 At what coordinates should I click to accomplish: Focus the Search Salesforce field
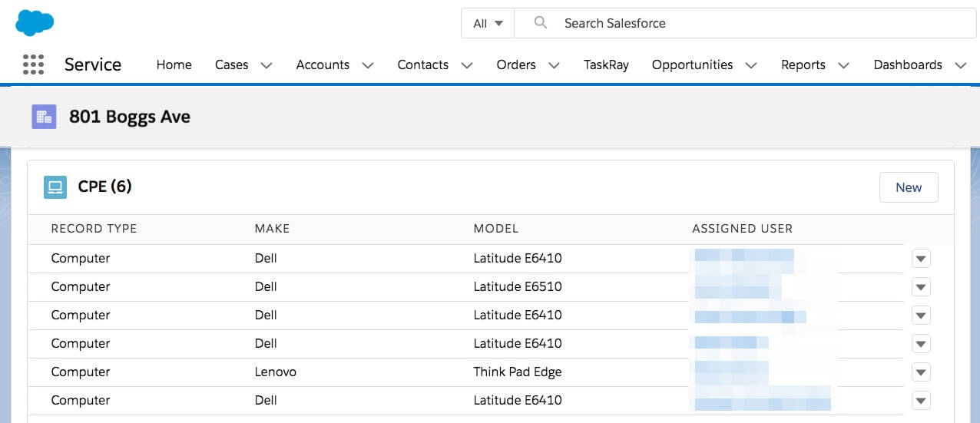745,23
